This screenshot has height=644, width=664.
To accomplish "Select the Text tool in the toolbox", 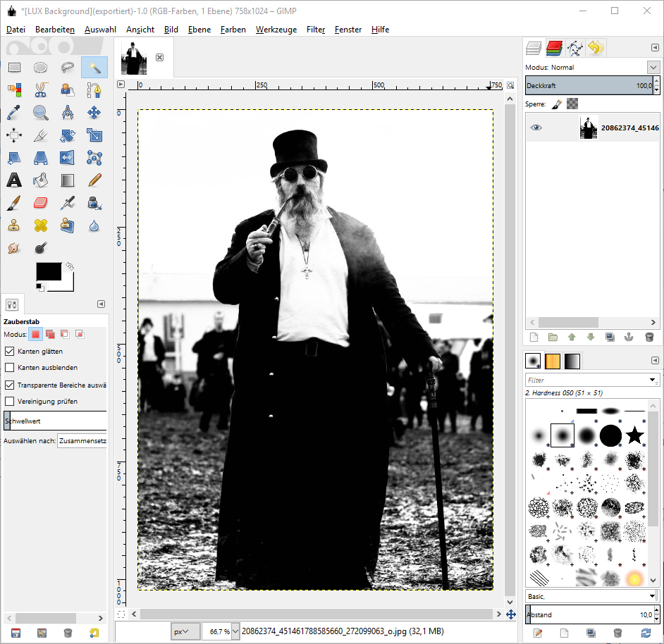I will 14,180.
